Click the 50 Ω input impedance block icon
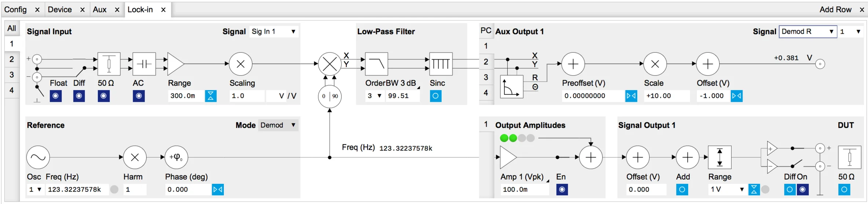Viewport: 868px width, 204px height. pyautogui.click(x=109, y=64)
